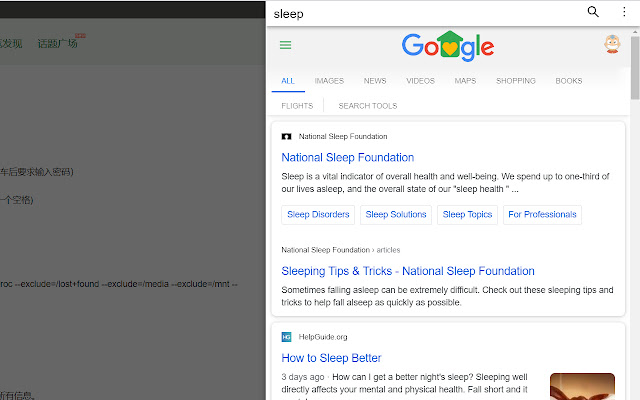Switch to the SHOPPING tab

516,81
